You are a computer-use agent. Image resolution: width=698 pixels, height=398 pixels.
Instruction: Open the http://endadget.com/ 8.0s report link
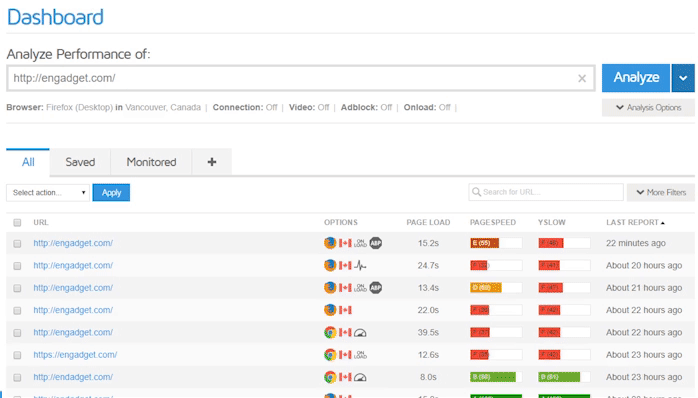click(x=73, y=377)
